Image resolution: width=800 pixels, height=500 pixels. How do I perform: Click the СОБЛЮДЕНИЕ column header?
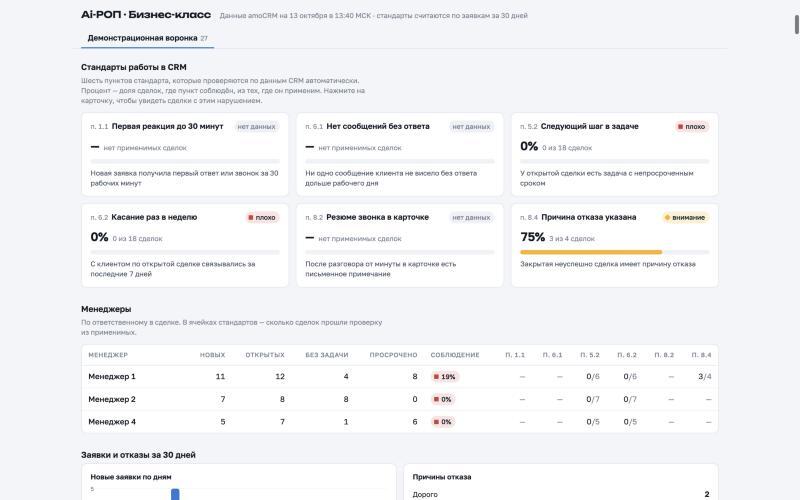point(455,355)
